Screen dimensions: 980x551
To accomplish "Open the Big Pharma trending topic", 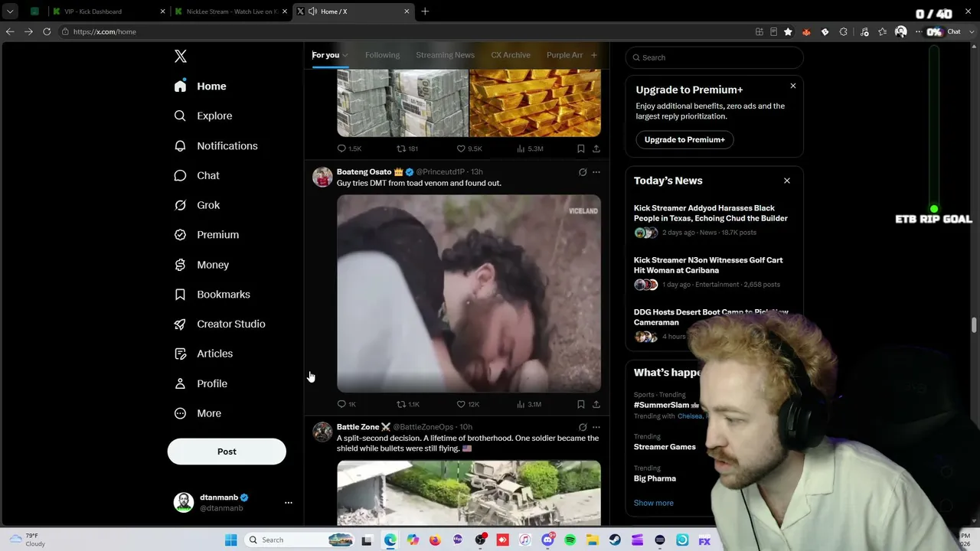I will tap(655, 478).
